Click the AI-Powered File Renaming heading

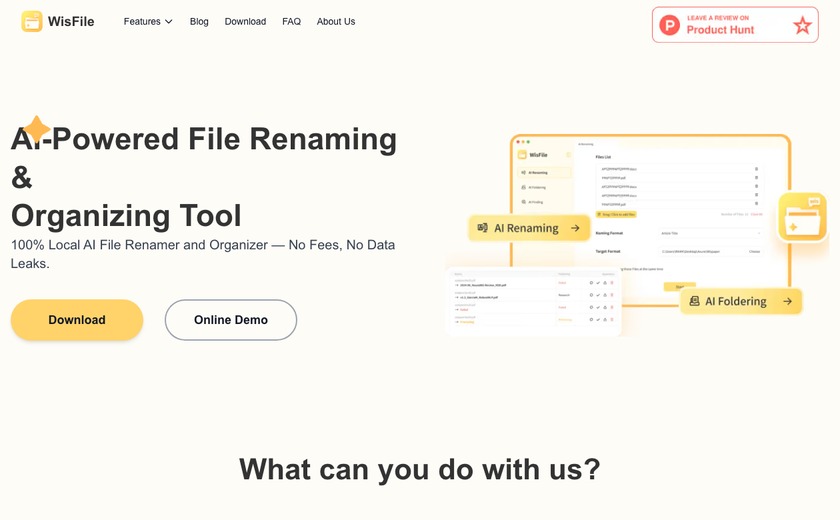pos(204,139)
